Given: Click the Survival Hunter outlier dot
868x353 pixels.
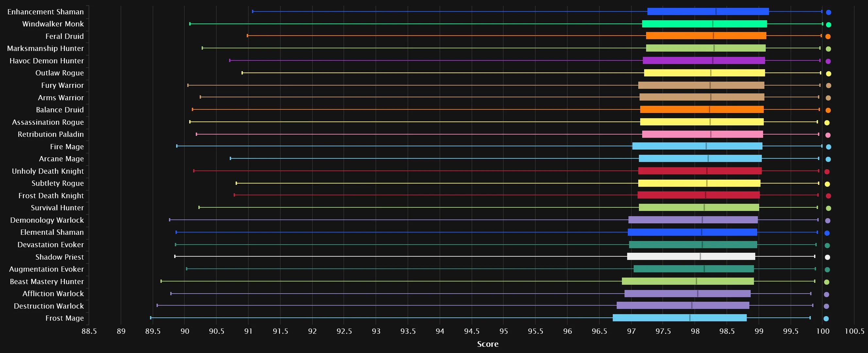Looking at the screenshot, I should point(828,208).
